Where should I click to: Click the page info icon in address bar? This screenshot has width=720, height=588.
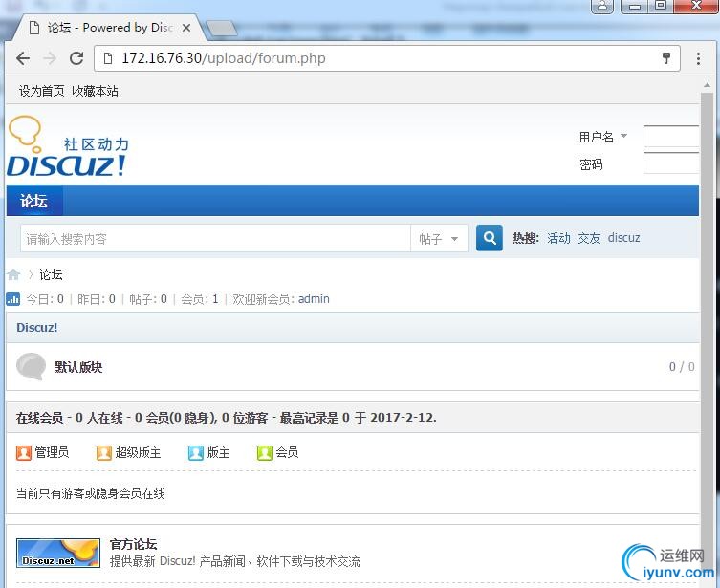tap(108, 58)
